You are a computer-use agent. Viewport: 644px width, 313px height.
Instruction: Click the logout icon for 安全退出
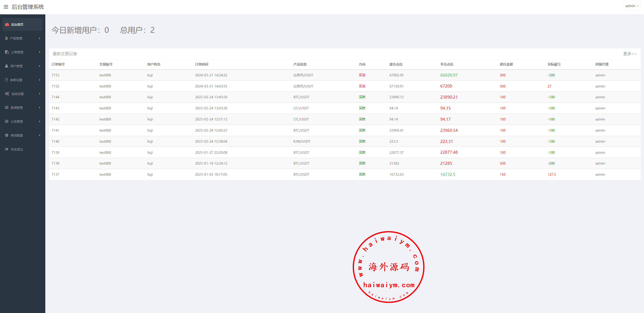(7, 149)
